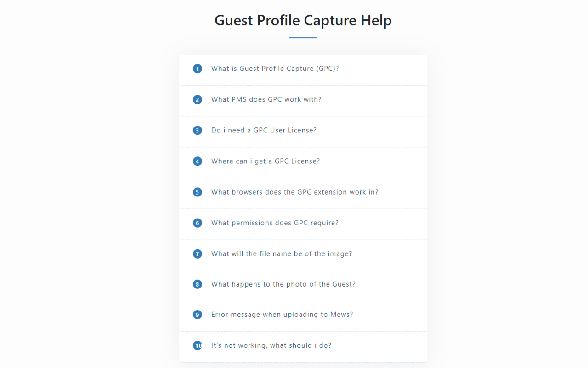Image resolution: width=588 pixels, height=368 pixels.
Task: Click the number 7 circle badge
Action: tap(198, 254)
